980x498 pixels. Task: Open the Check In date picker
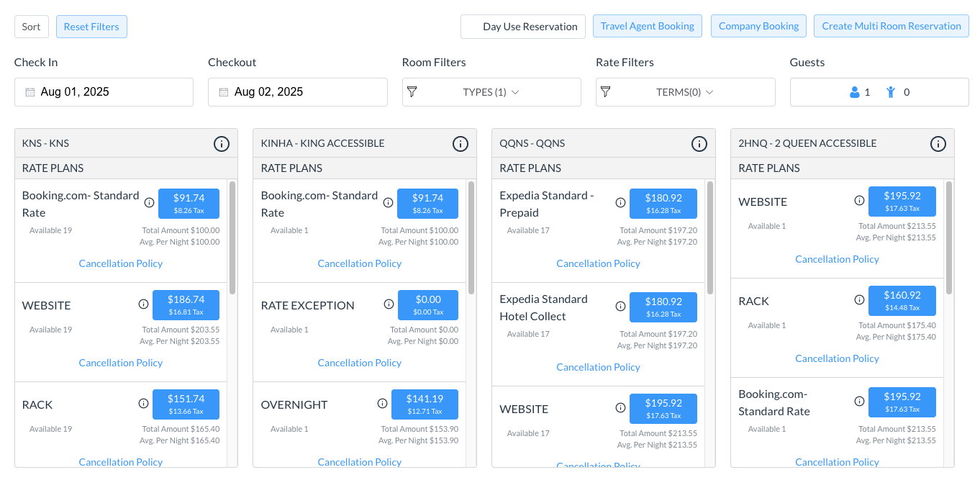[104, 92]
